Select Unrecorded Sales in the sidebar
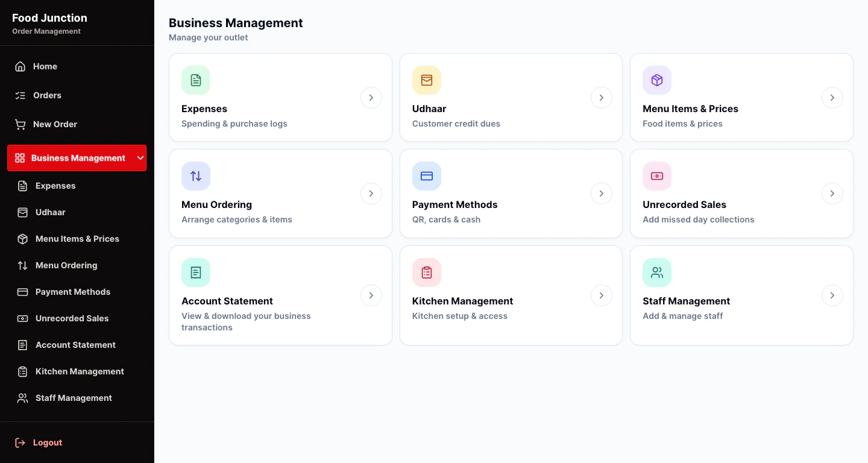Viewport: 868px width, 463px height. (77, 318)
